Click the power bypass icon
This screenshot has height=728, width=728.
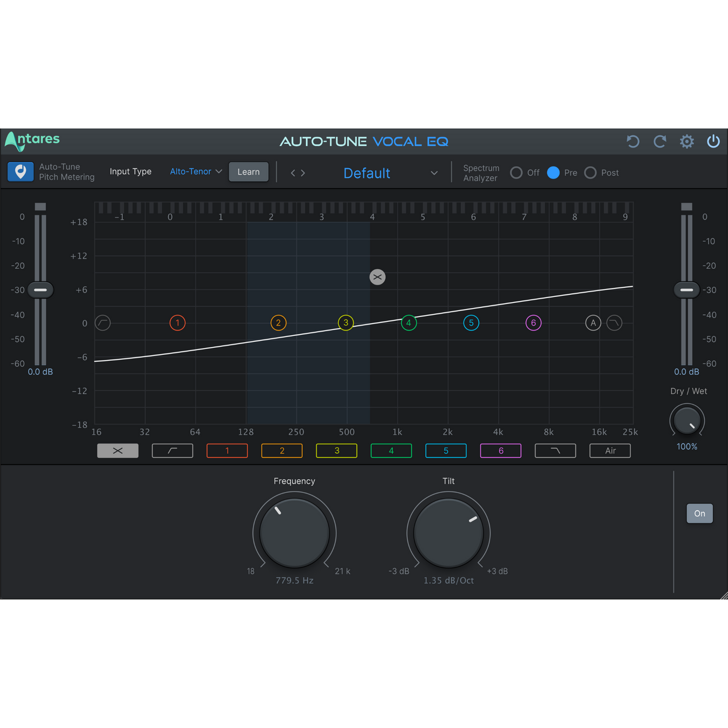pyautogui.click(x=713, y=141)
